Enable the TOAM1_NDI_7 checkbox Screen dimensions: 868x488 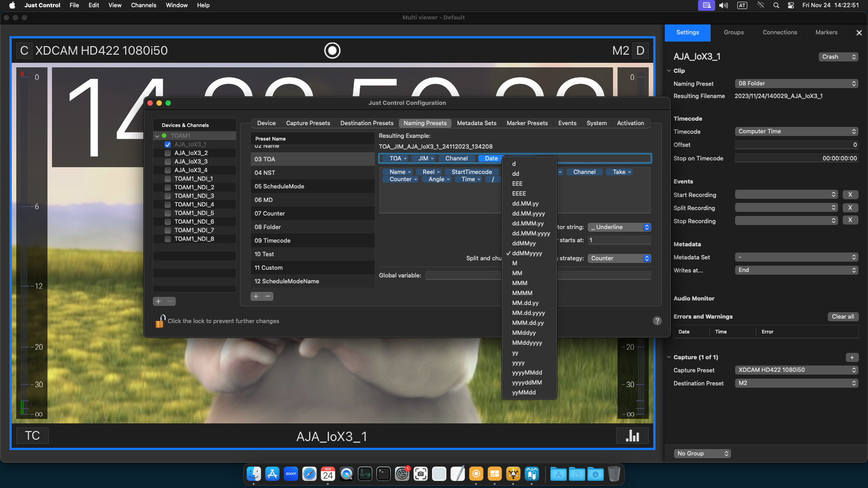click(168, 230)
